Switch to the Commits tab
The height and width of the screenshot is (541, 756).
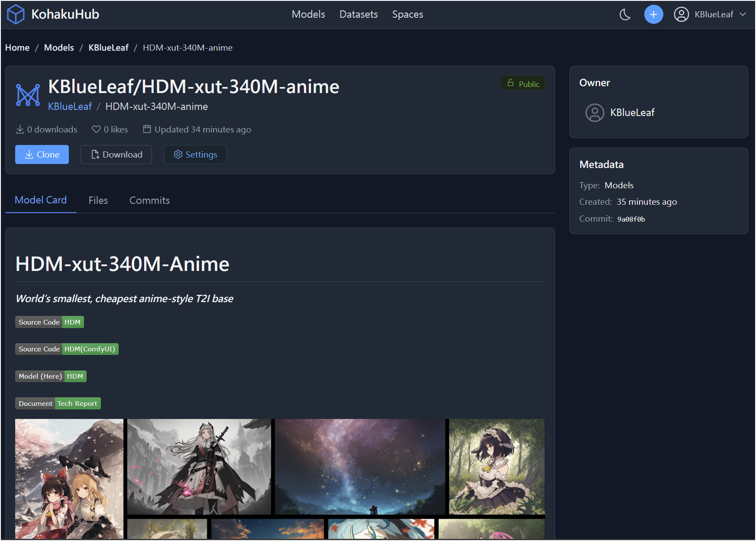(x=149, y=200)
